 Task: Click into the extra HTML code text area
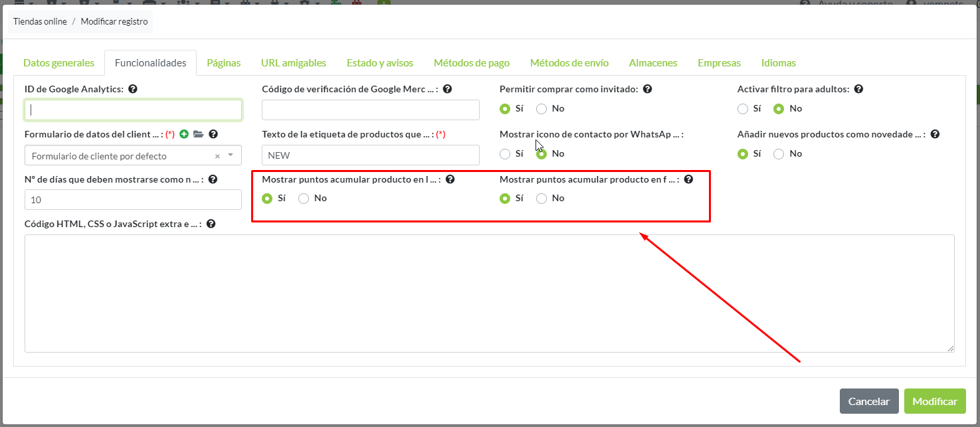coord(489,293)
